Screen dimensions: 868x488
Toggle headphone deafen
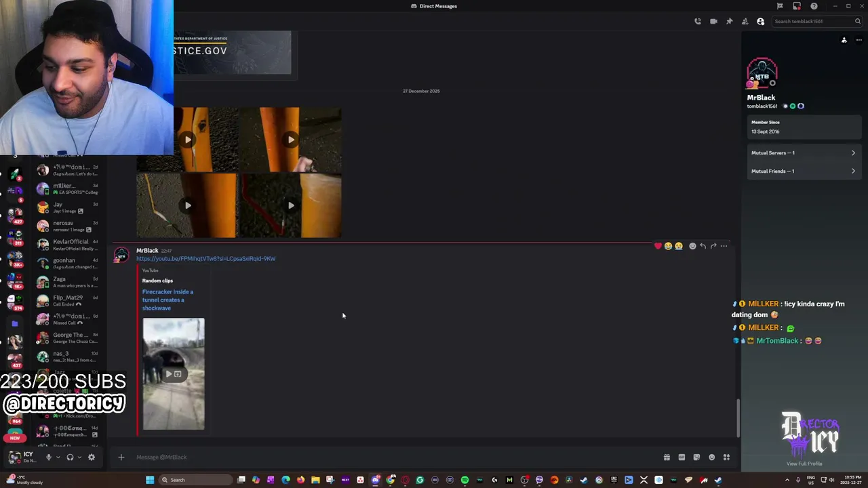(70, 457)
